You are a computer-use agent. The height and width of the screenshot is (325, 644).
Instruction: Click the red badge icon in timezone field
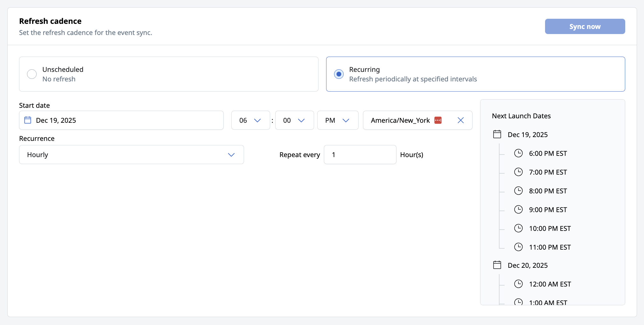(x=438, y=120)
